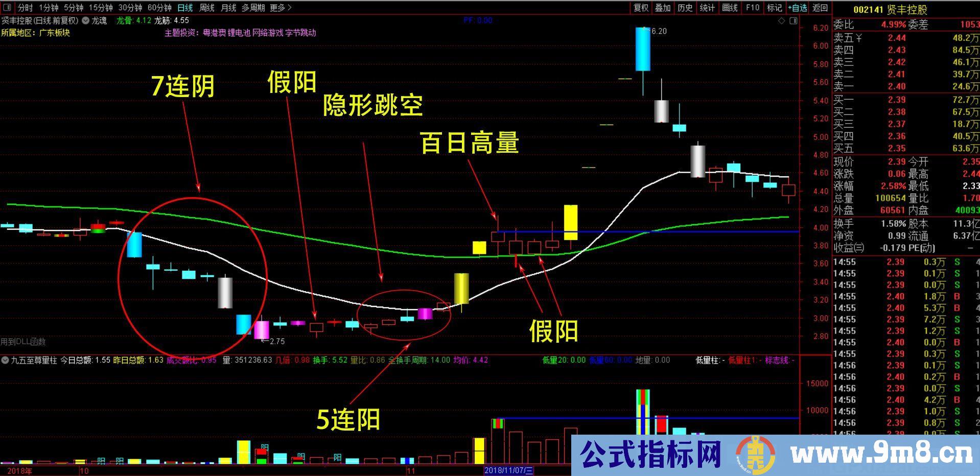Click the 卖三 2.42 order row
The image size is (980, 476).
[x=906, y=62]
